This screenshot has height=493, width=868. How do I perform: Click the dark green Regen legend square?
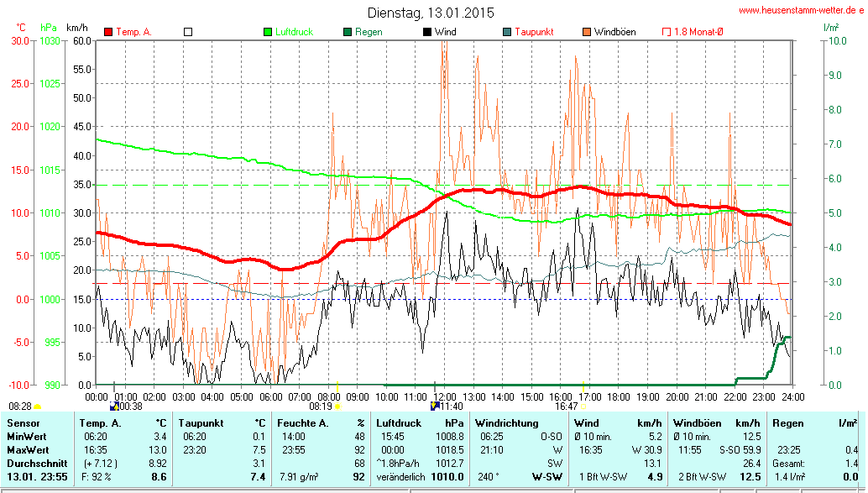click(348, 32)
